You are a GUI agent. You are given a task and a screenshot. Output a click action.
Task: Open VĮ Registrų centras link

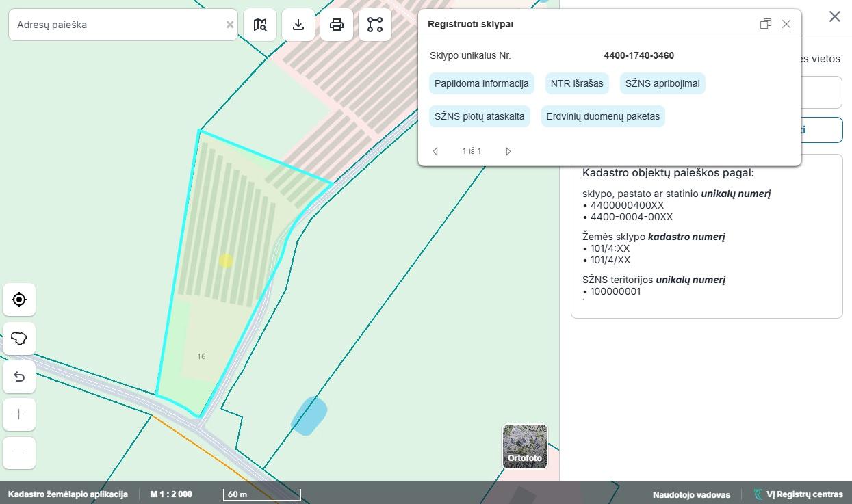point(799,494)
